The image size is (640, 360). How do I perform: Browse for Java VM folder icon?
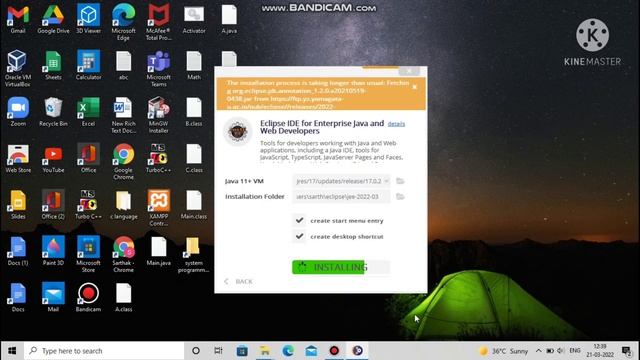tap(400, 181)
